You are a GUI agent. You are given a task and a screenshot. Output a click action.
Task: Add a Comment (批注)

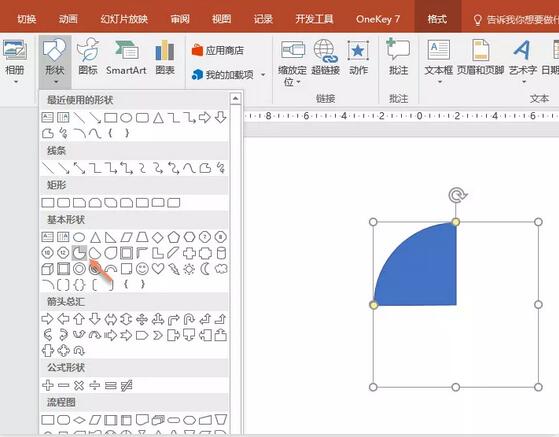398,57
